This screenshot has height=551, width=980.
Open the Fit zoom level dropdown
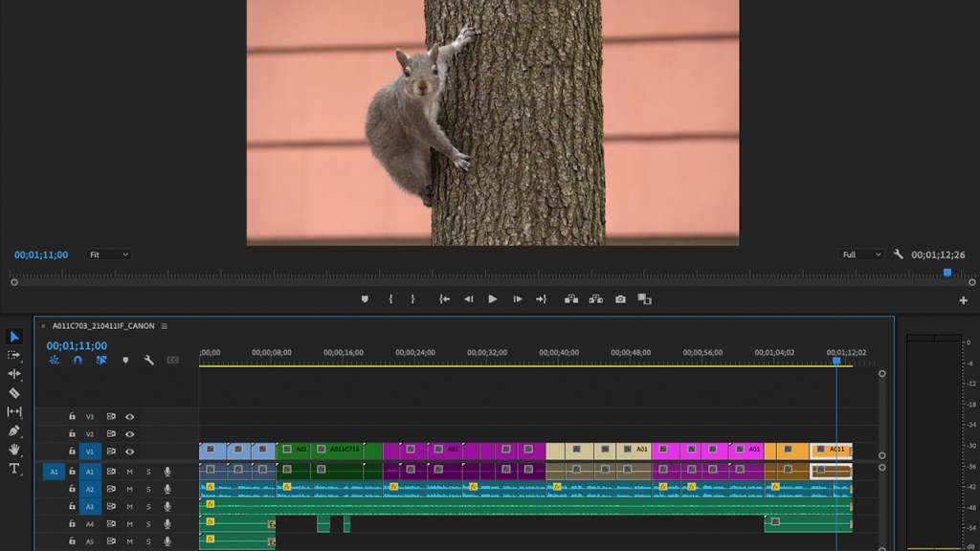coord(108,254)
